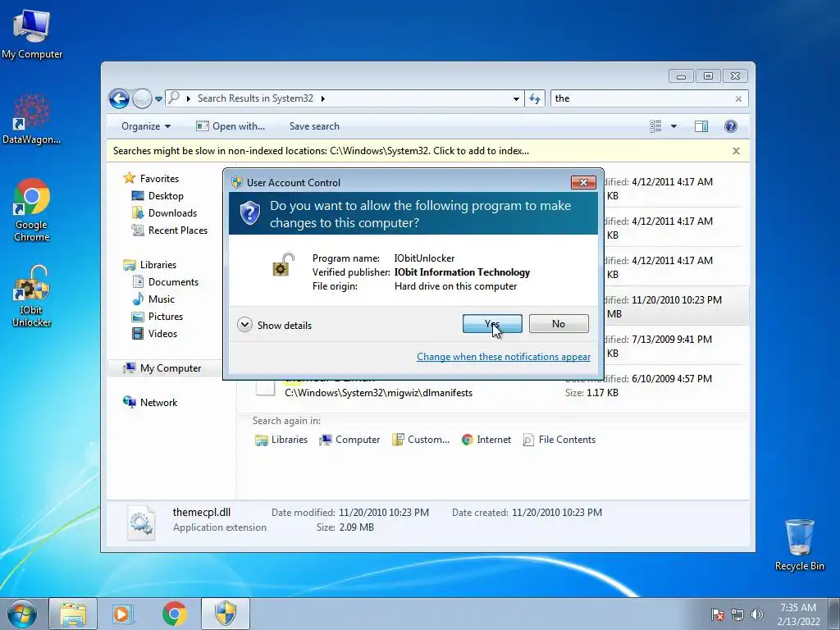The image size is (840, 630).
Task: Open Windows Media Player from the taskbar
Action: click(122, 614)
